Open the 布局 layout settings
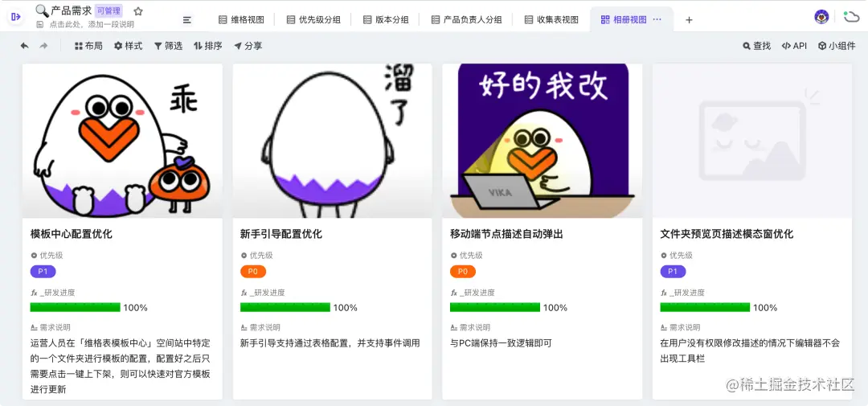868x406 pixels. [x=88, y=46]
